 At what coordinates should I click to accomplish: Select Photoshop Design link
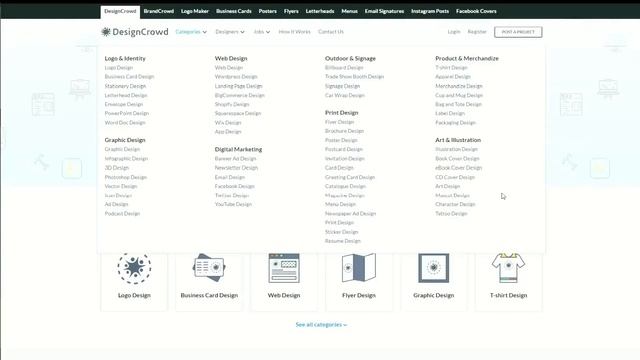tap(126, 177)
